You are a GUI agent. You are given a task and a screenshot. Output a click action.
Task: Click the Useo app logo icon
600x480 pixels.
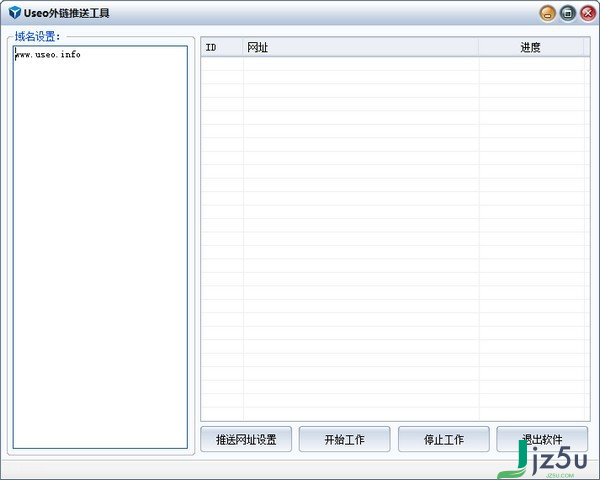pyautogui.click(x=15, y=13)
